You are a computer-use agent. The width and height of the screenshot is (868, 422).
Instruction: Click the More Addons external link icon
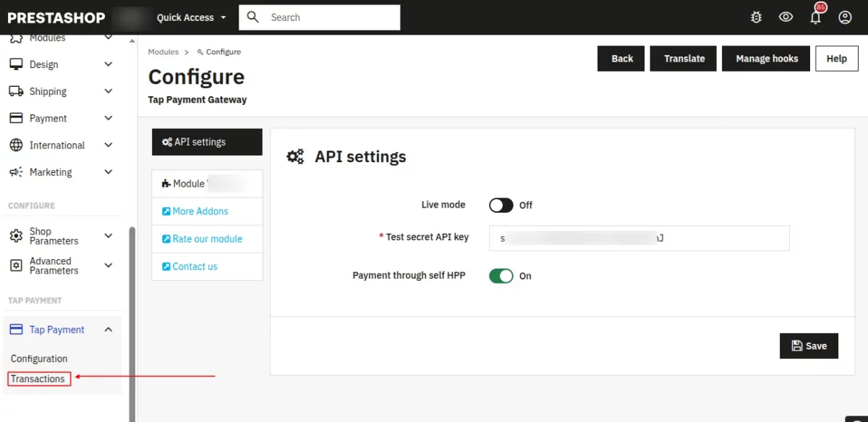(x=166, y=211)
